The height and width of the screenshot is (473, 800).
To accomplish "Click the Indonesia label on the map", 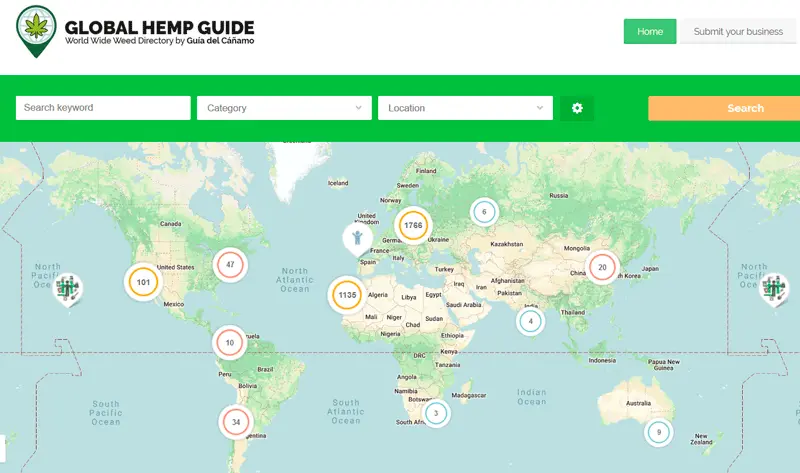I will [x=602, y=360].
